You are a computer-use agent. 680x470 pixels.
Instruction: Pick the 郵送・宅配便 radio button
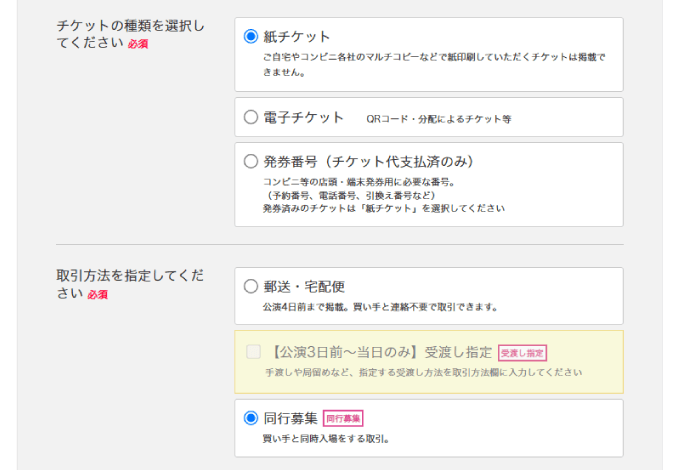(251, 286)
